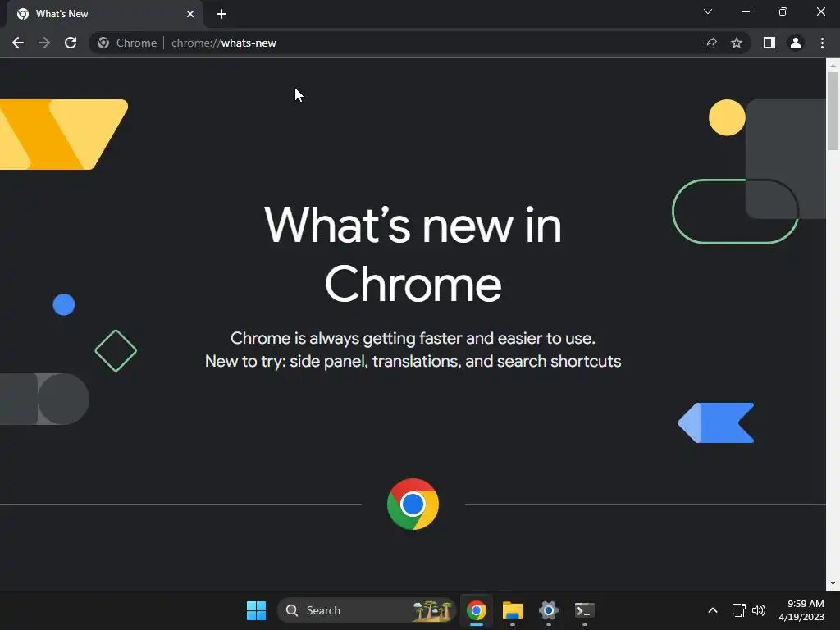The height and width of the screenshot is (630, 840).
Task: Restore down the Chrome window
Action: (783, 11)
